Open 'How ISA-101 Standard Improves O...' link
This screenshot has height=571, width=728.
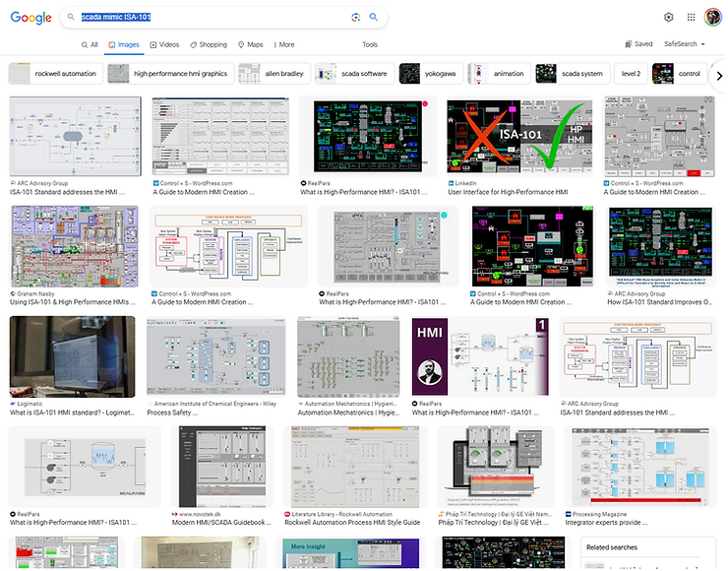(660, 302)
